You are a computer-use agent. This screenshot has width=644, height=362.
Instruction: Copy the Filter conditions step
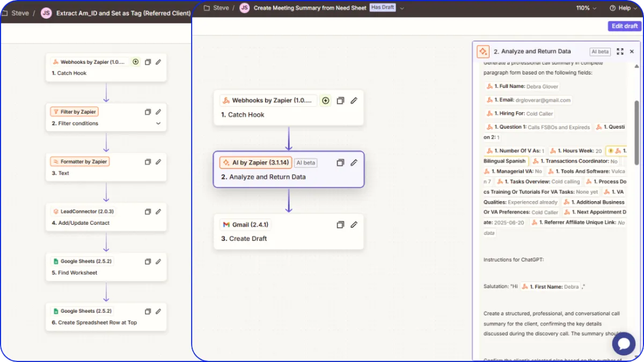(148, 112)
